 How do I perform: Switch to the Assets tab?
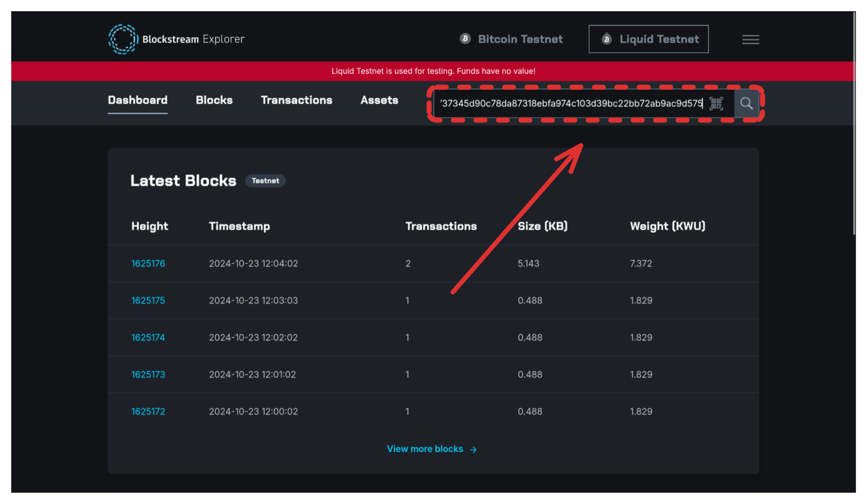(x=379, y=100)
